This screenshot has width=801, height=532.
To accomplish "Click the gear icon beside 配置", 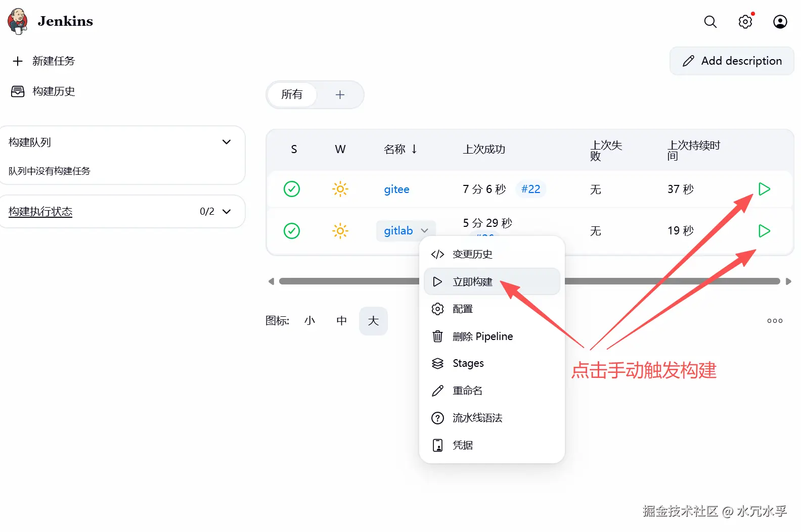I will 437,309.
